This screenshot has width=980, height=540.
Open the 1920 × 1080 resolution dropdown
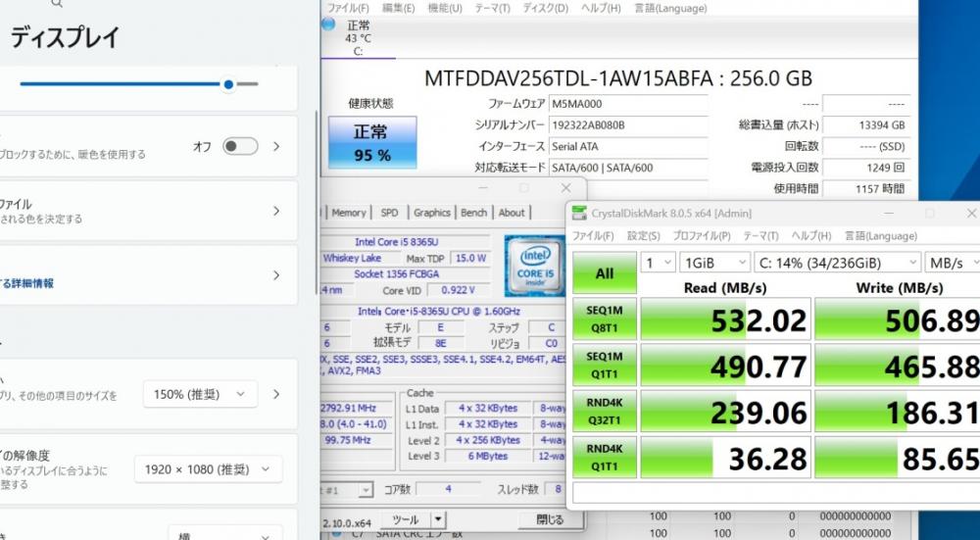click(208, 469)
